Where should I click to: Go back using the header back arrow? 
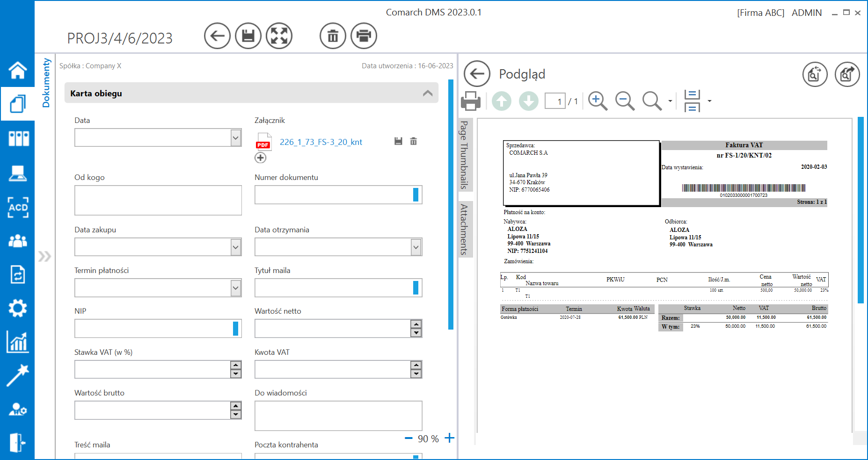point(217,36)
